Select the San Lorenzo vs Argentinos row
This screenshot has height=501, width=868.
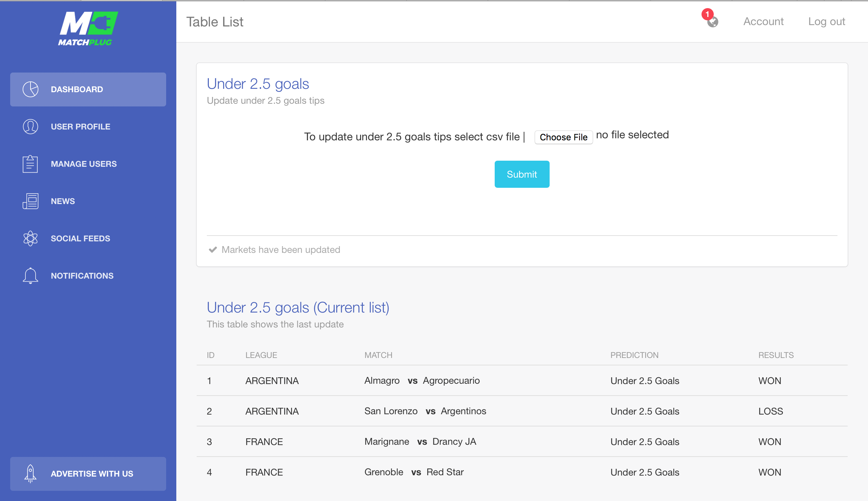point(522,411)
